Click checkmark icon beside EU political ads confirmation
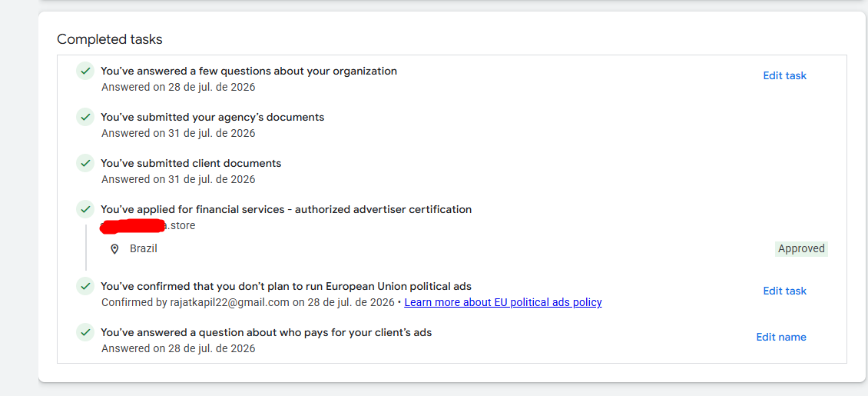Viewport: 868px width, 396px height. pos(85,286)
